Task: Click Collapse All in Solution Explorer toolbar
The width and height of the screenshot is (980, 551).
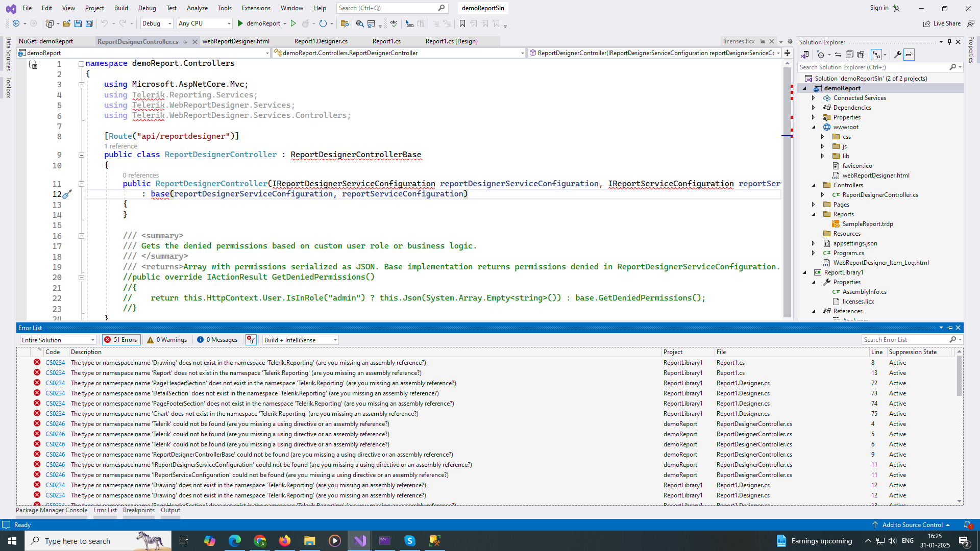Action: click(849, 55)
